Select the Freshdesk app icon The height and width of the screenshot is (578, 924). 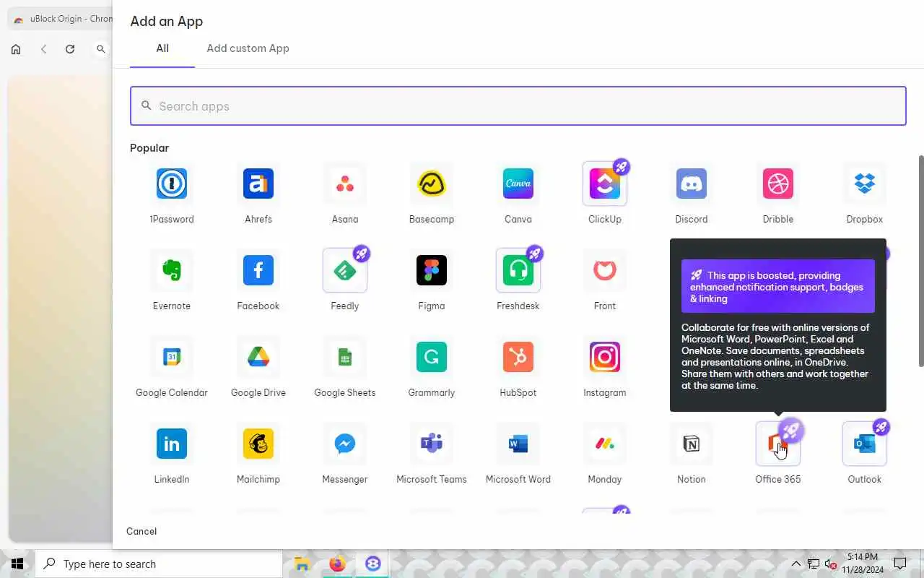518,270
